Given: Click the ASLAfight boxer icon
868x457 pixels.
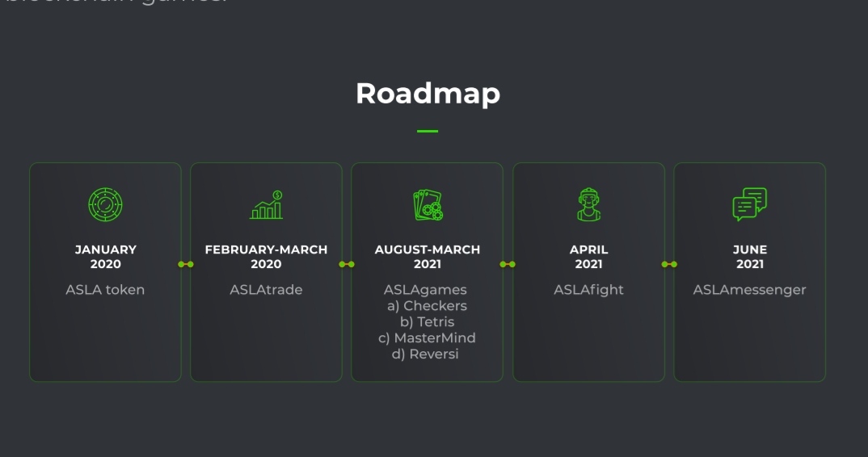Looking at the screenshot, I should [588, 205].
